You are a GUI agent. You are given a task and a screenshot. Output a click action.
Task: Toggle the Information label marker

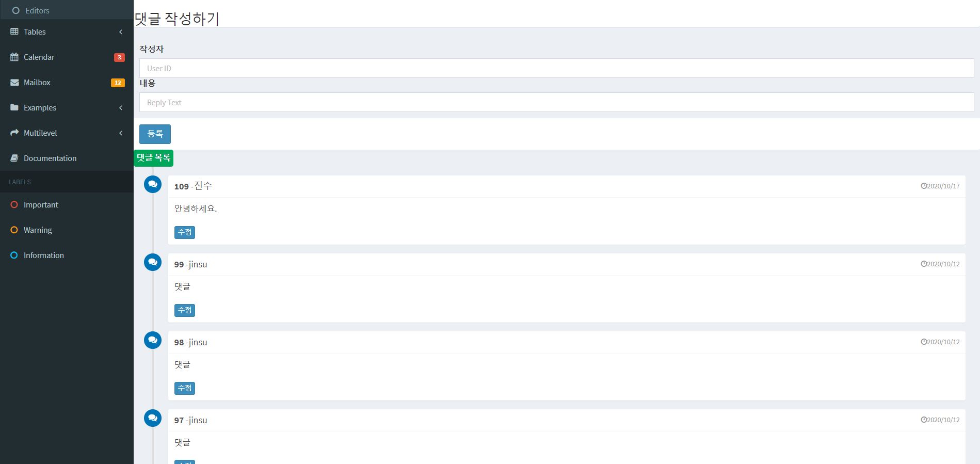[14, 255]
